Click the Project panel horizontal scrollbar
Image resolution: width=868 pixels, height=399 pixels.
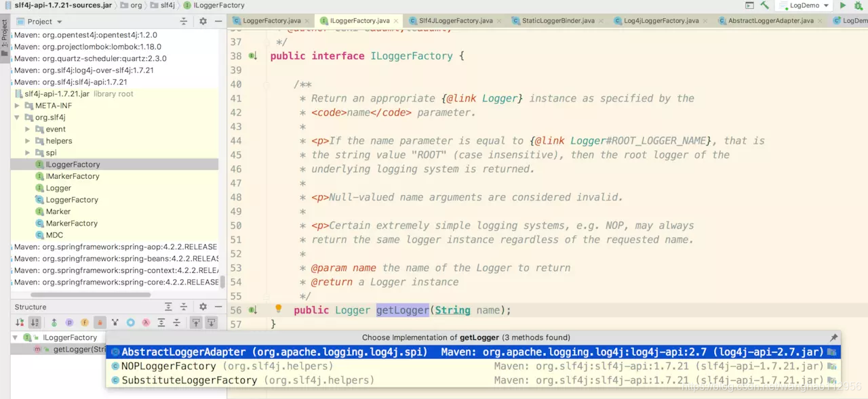pyautogui.click(x=90, y=295)
